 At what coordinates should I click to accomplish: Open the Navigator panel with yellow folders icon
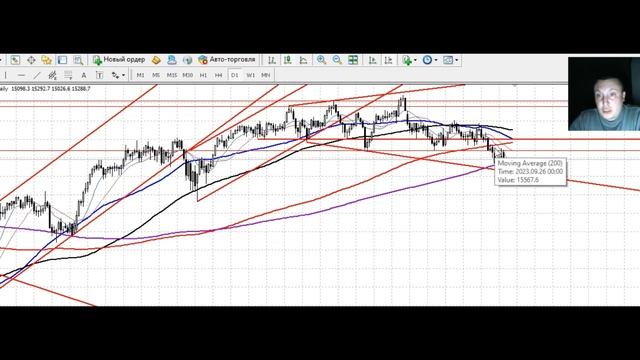click(x=47, y=60)
